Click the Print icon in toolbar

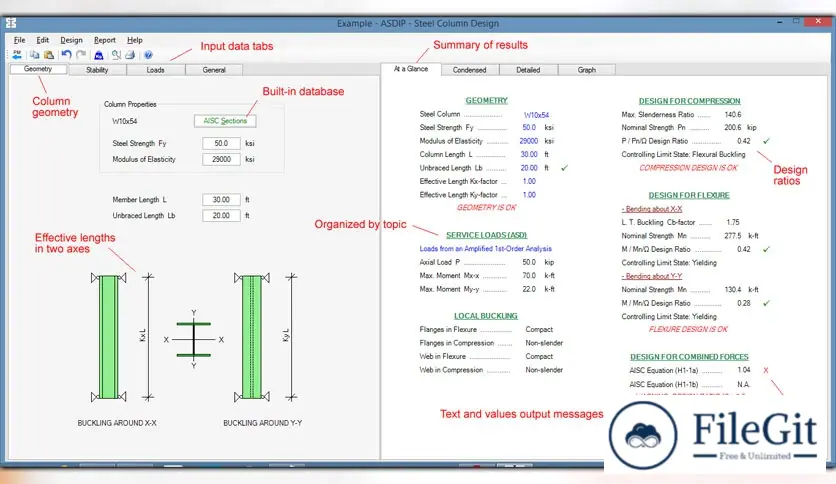pos(130,54)
